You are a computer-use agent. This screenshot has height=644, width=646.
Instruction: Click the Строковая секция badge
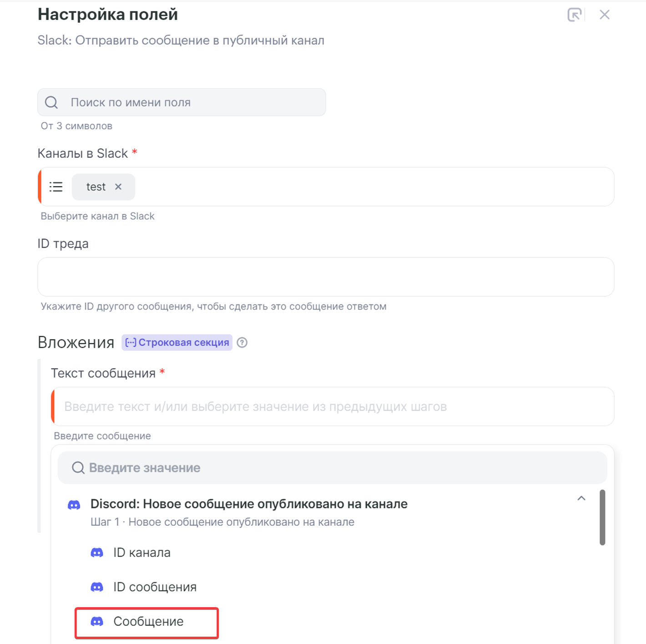point(177,343)
